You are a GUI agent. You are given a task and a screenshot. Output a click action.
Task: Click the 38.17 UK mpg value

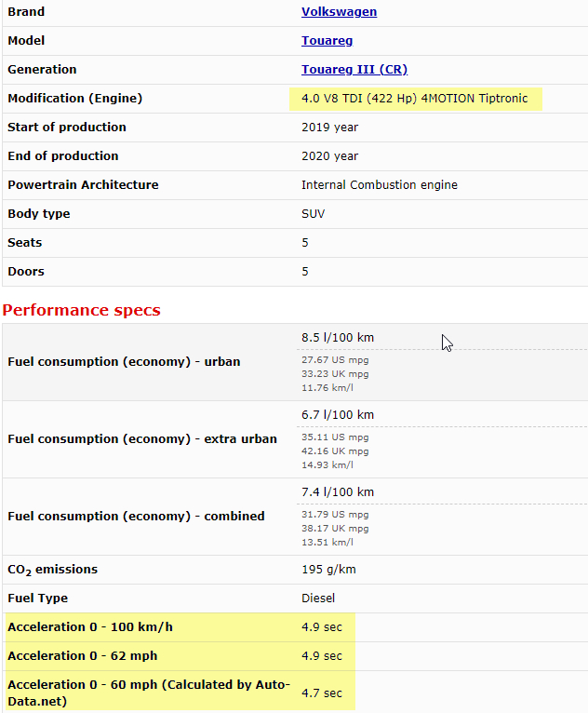point(335,529)
